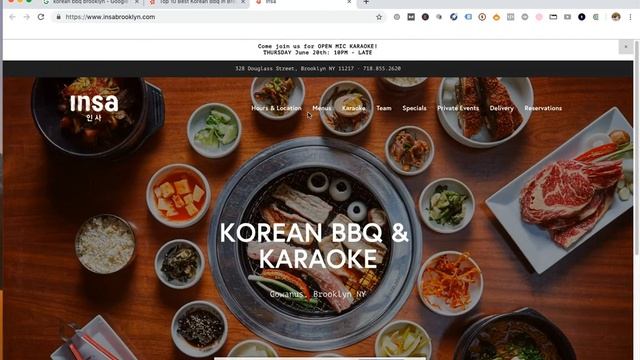The height and width of the screenshot is (360, 640).
Task: Open the light blue square extension
Action: click(468, 17)
